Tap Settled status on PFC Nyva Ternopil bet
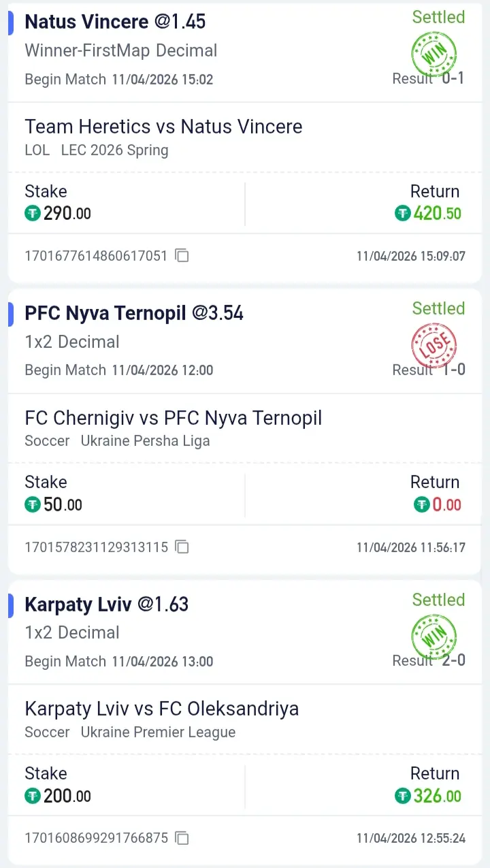Viewport: 490px width, 868px height. 438,308
